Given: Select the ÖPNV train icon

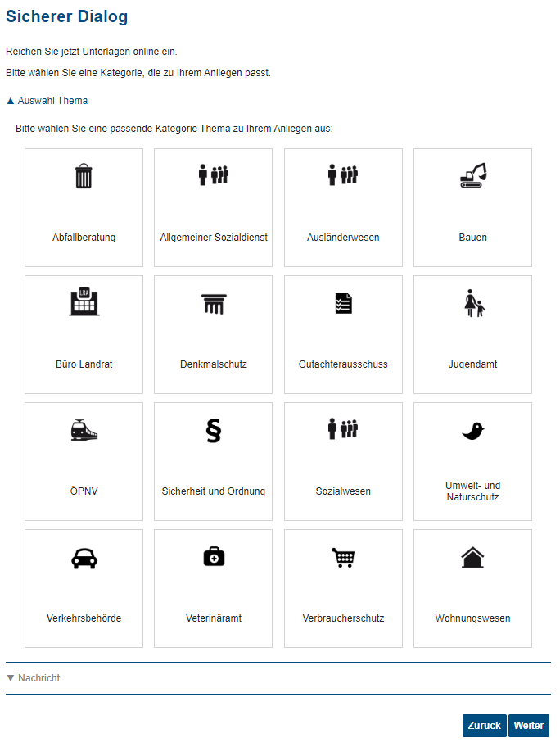Looking at the screenshot, I should 84,430.
